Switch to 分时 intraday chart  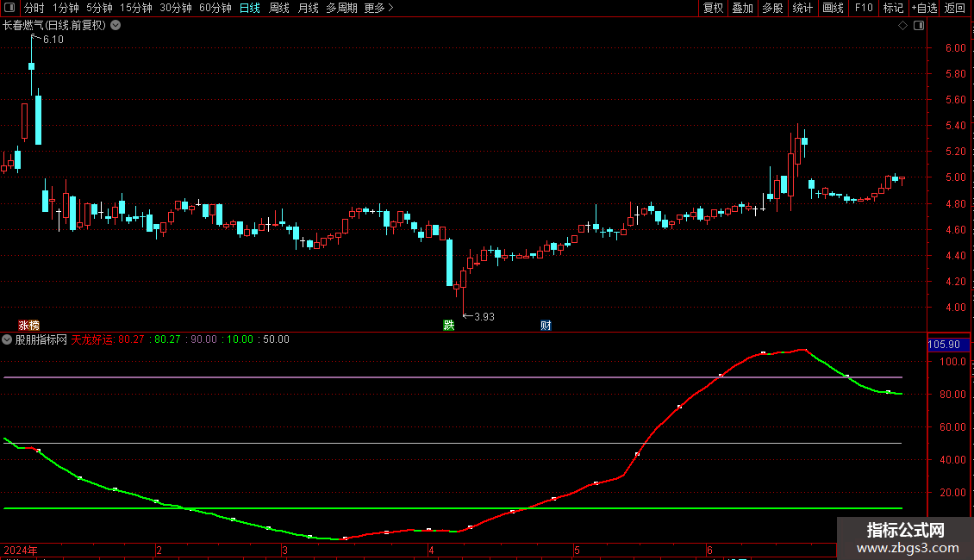(34, 8)
